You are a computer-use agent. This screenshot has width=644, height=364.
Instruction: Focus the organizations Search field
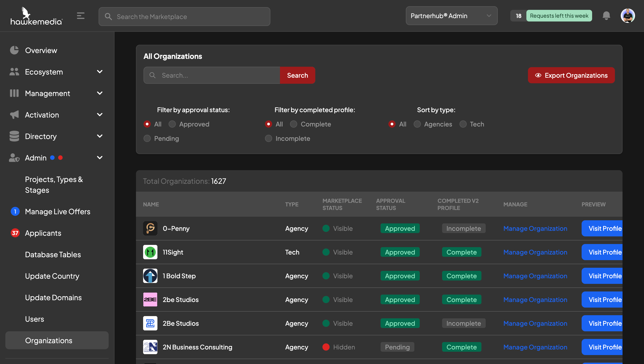(212, 75)
